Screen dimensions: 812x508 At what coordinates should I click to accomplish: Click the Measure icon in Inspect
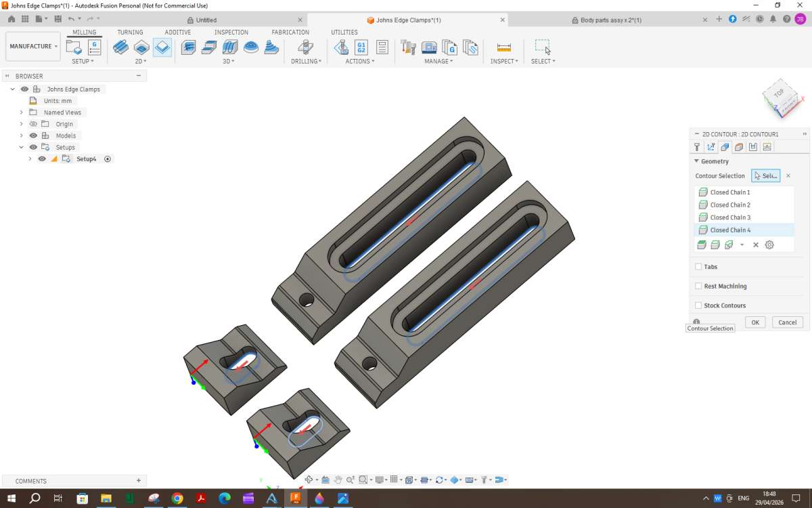(x=504, y=47)
